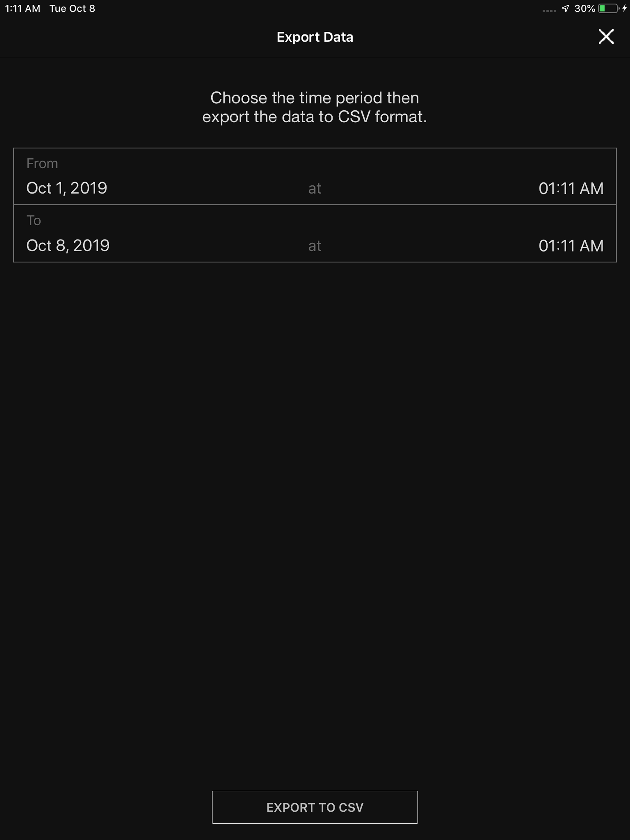
Task: Tap the location arrow status icon
Action: click(x=565, y=8)
